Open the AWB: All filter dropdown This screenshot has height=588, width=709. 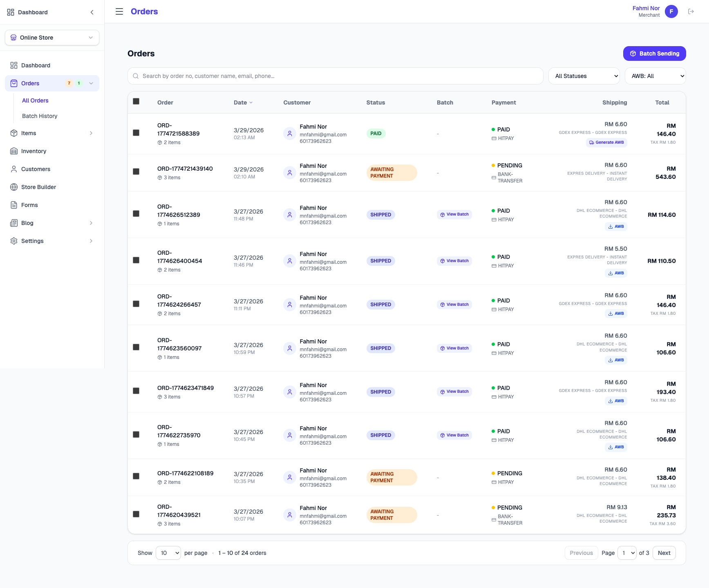tap(655, 76)
